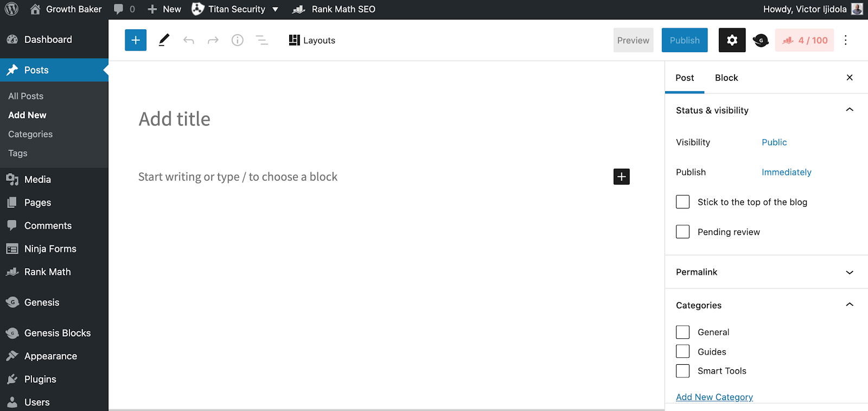Image resolution: width=868 pixels, height=411 pixels.
Task: Go to Growth Baker site home
Action: [x=66, y=9]
